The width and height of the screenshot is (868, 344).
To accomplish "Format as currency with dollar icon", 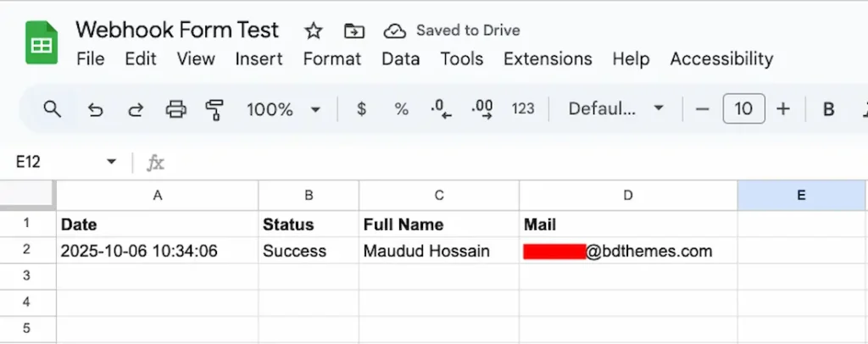I will pos(362,108).
